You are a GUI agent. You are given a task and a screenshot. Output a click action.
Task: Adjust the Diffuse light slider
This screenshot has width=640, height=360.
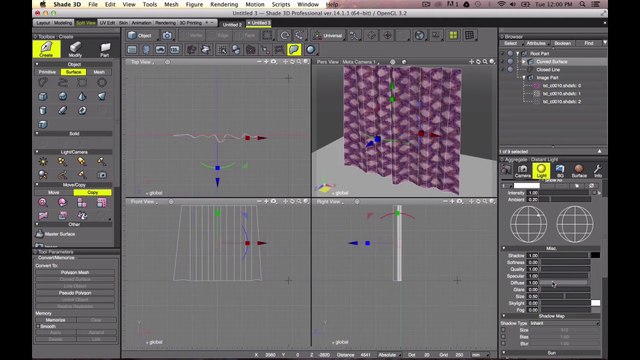[x=564, y=282]
